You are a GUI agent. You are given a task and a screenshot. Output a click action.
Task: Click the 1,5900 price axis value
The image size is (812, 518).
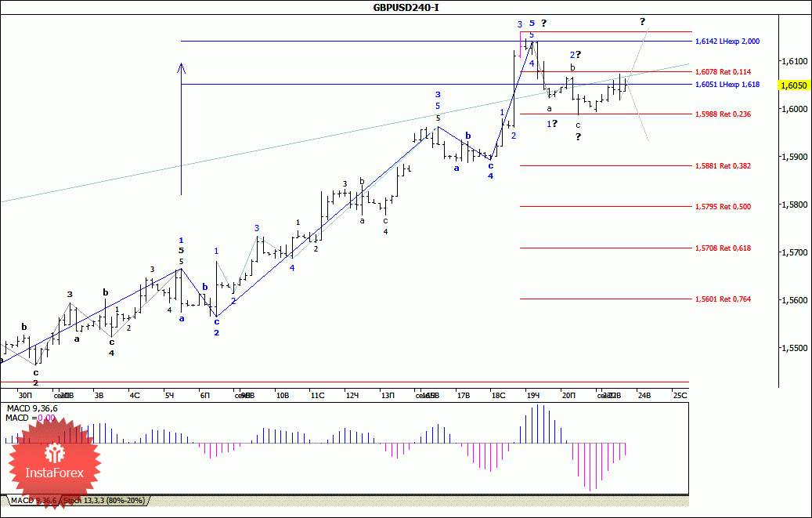(x=795, y=157)
